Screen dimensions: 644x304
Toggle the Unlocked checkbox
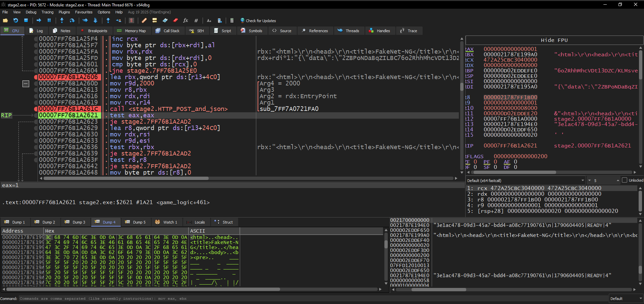tap(624, 180)
